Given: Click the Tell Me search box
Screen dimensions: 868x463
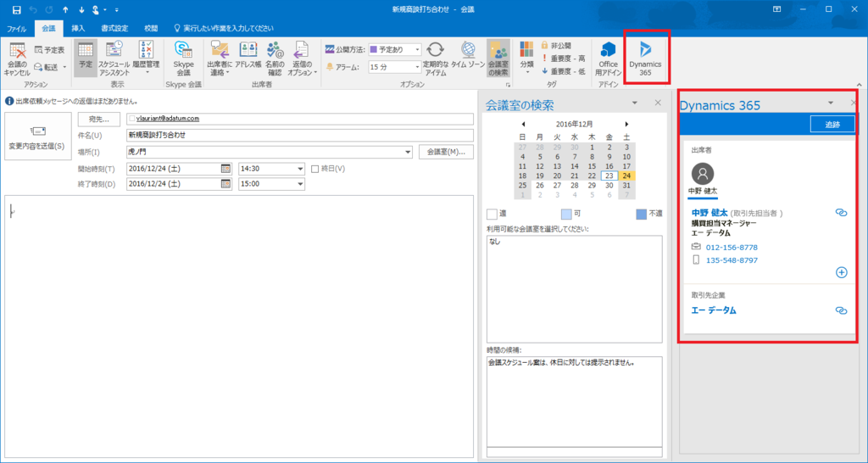Looking at the screenshot, I should click(224, 28).
